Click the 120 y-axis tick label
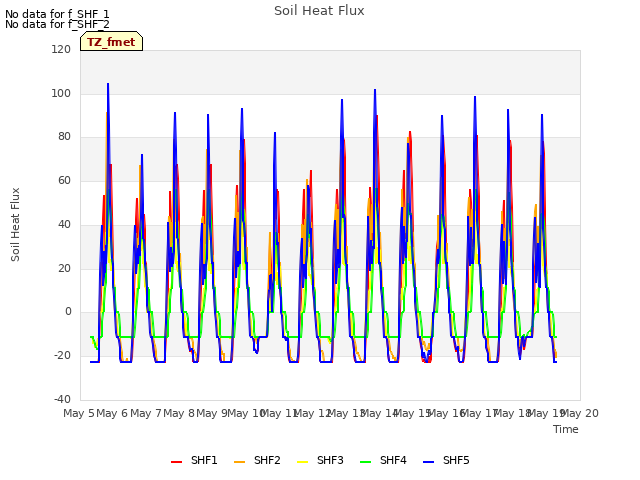The image size is (640, 480). coord(61,49)
